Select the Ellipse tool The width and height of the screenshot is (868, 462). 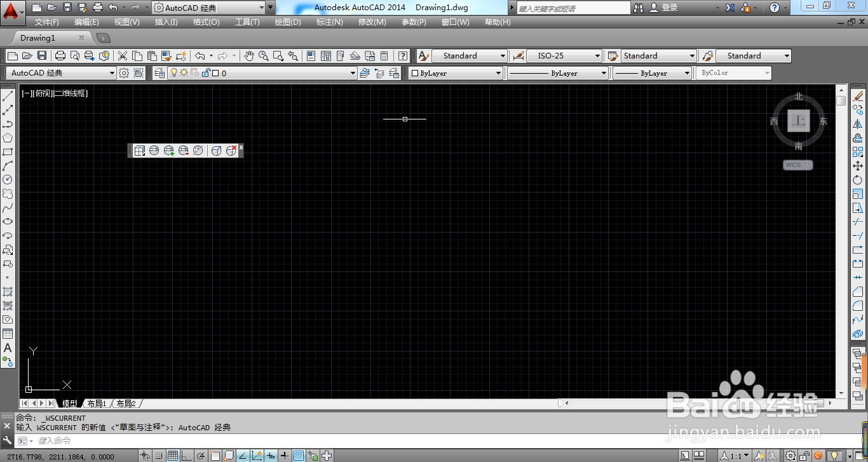click(8, 222)
